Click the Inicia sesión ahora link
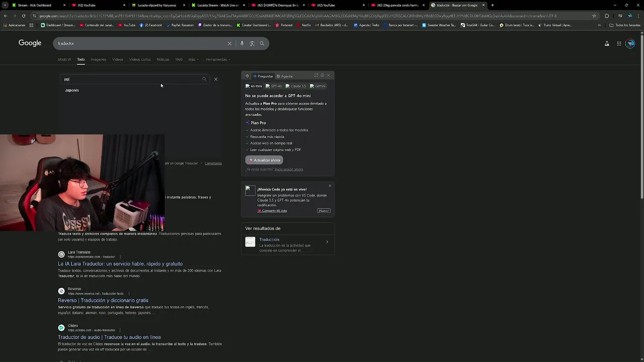The image size is (644, 362). (289, 169)
